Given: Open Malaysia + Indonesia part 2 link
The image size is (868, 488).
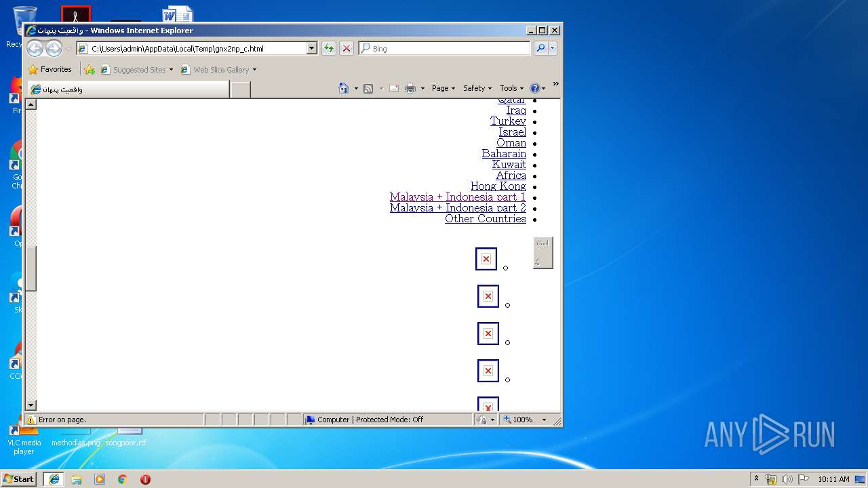Looking at the screenshot, I should [x=458, y=207].
